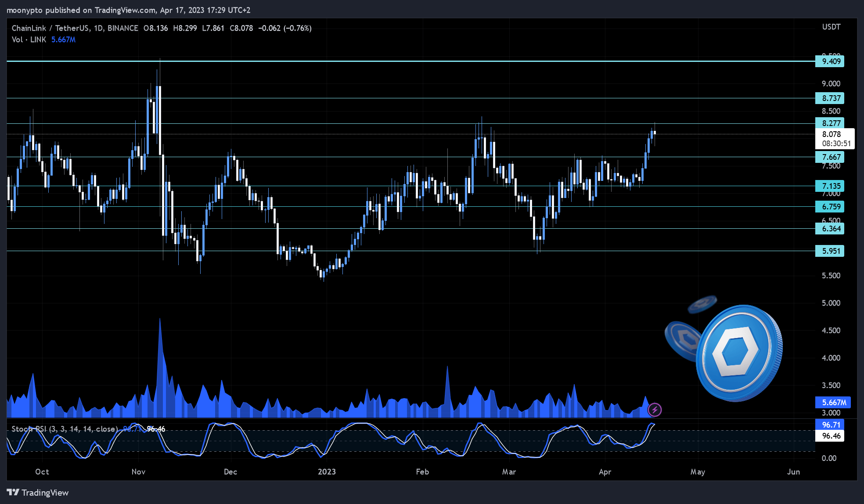Click the Stoch RSI 96.46 value label
This screenshot has width=864, height=504.
tap(829, 436)
